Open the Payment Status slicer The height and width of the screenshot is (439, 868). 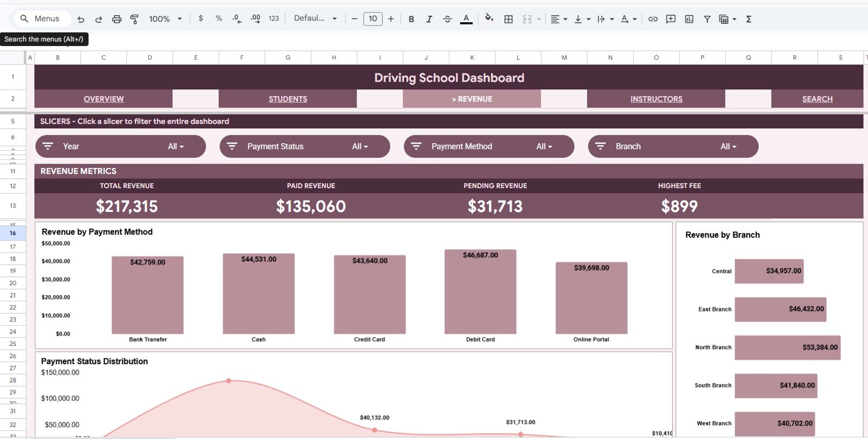coord(305,146)
